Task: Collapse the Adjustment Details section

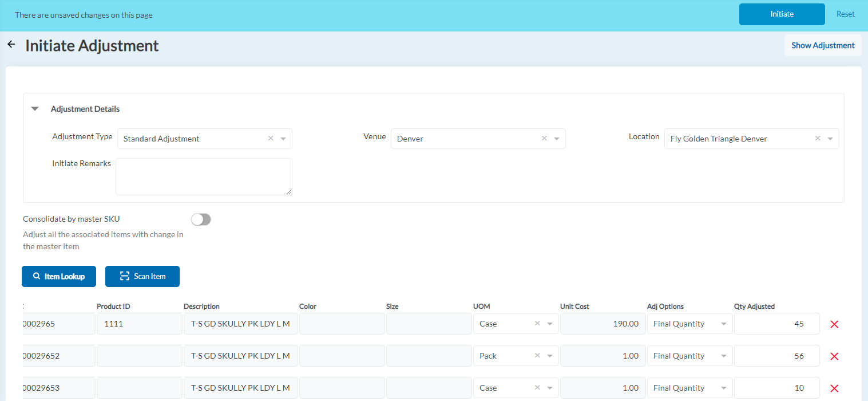Action: pos(34,108)
